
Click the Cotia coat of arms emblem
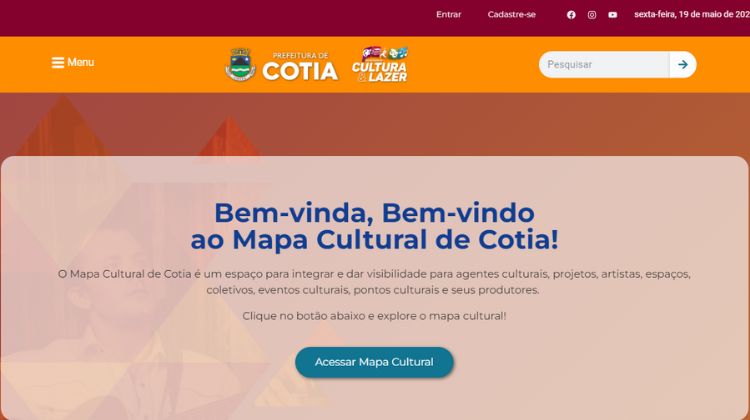[x=240, y=64]
